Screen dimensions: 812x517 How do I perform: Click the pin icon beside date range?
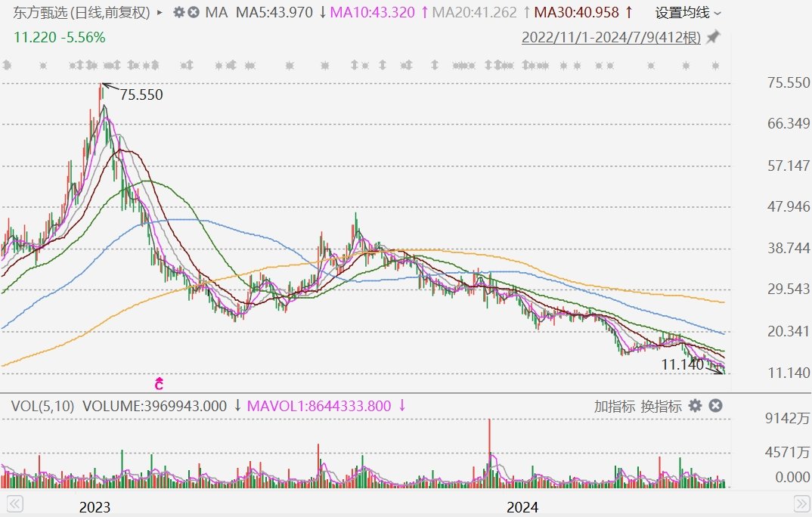(713, 37)
